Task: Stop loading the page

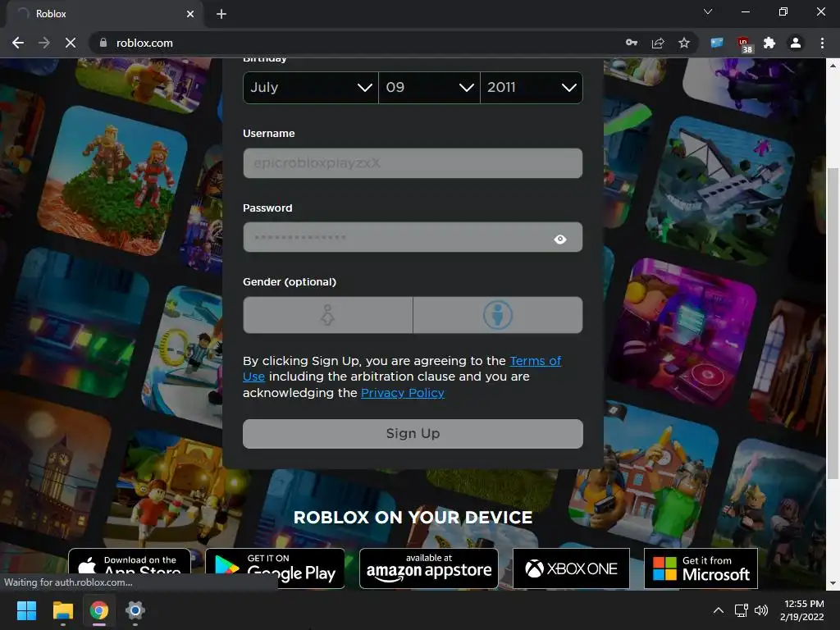Action: pos(71,43)
